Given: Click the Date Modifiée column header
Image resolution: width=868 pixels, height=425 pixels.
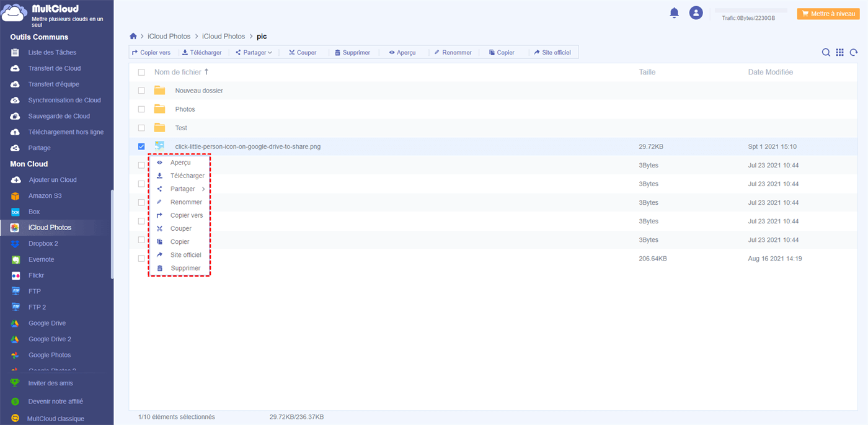Looking at the screenshot, I should (771, 72).
